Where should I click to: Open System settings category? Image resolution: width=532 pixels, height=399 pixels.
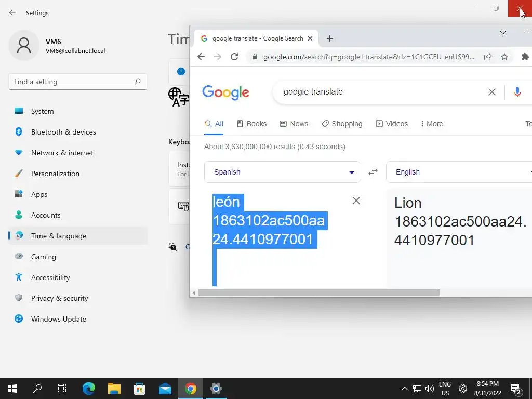(78, 111)
